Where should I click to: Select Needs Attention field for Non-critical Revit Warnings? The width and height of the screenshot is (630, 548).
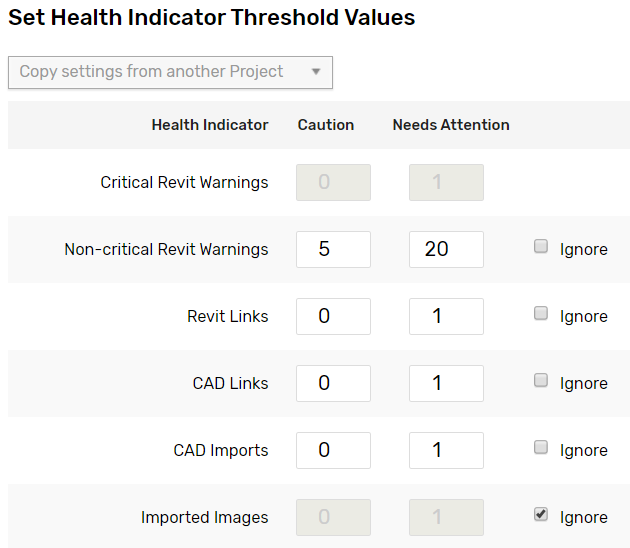coord(446,249)
